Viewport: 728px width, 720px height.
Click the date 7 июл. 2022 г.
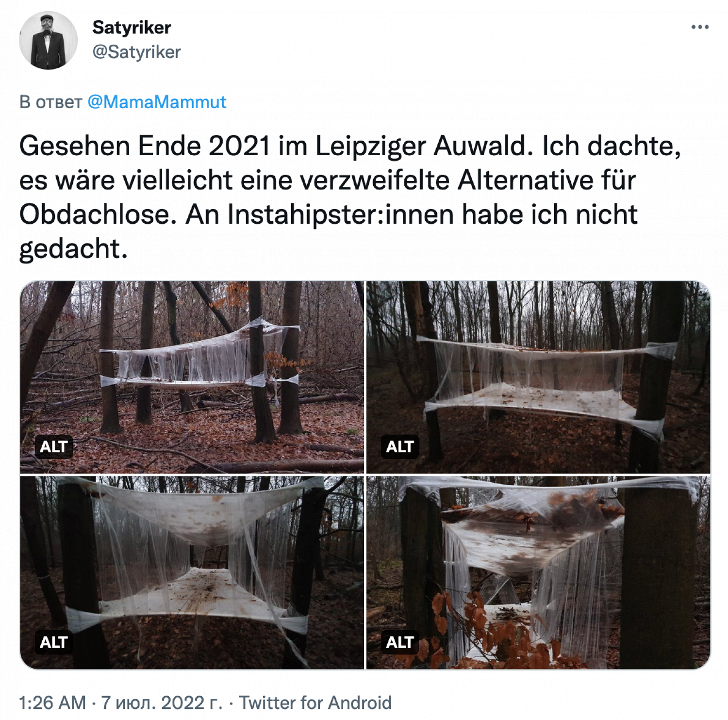click(161, 702)
